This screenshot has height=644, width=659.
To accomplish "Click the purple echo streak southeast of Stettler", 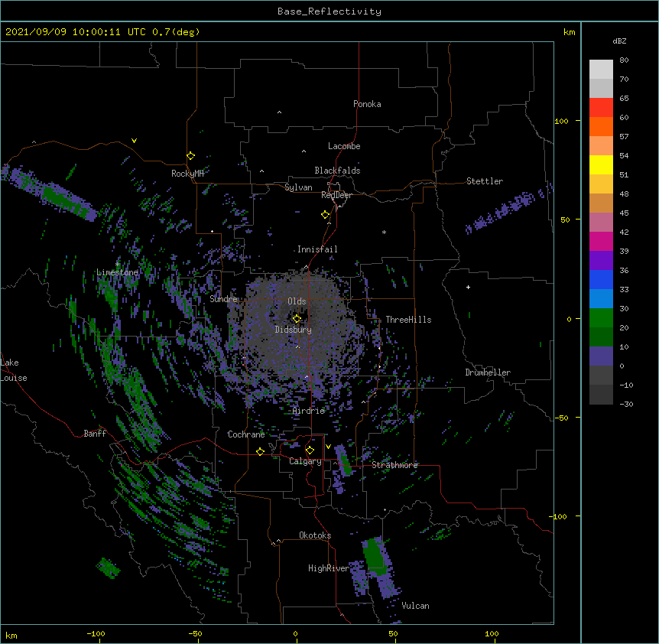I will point(505,210).
